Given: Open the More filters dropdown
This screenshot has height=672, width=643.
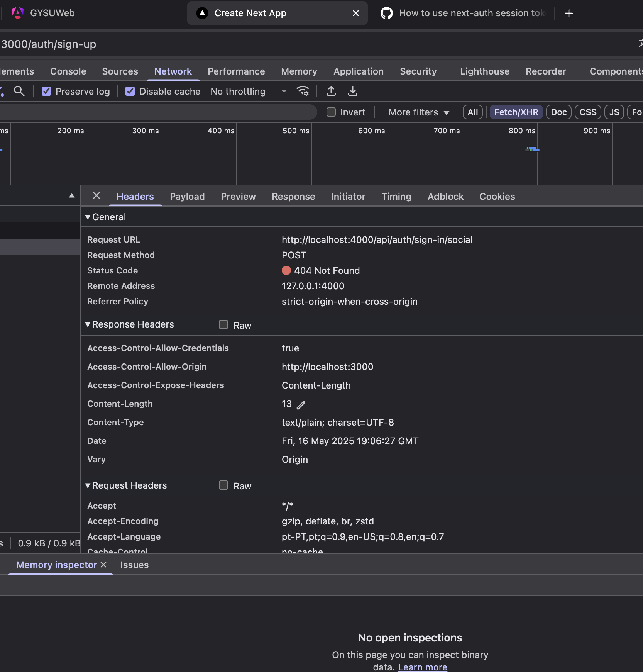Looking at the screenshot, I should click(x=419, y=112).
